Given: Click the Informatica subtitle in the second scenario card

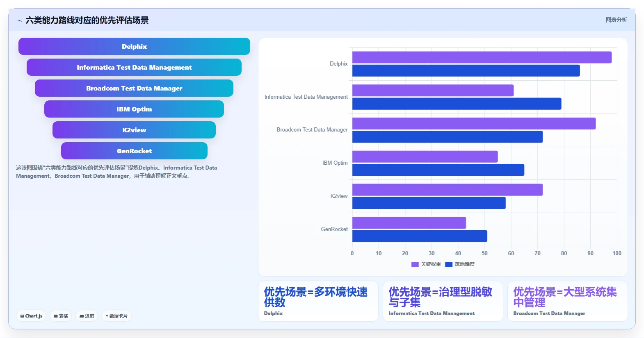Looking at the screenshot, I should click(x=432, y=313).
